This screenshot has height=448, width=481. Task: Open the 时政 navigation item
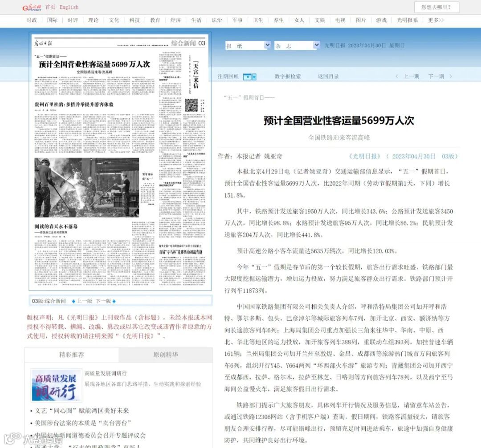[x=32, y=20]
